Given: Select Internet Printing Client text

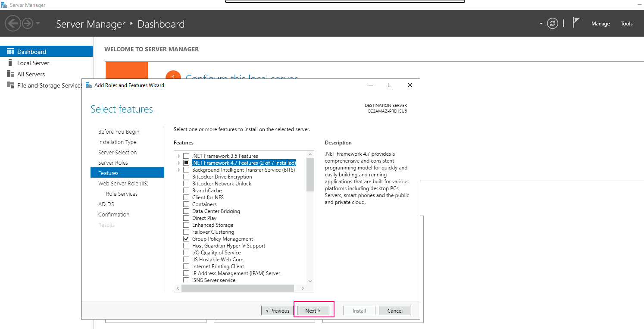Looking at the screenshot, I should [x=218, y=266].
